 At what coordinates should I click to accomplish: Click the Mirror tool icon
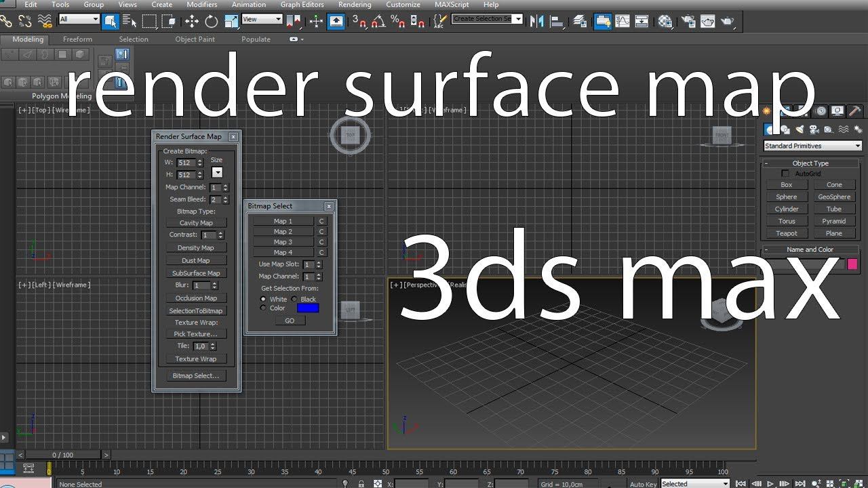[x=536, y=21]
